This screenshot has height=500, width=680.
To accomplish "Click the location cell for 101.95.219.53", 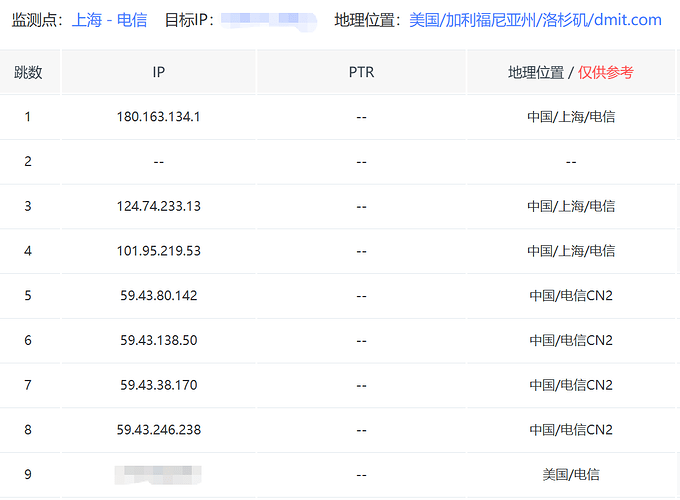I will (x=571, y=251).
